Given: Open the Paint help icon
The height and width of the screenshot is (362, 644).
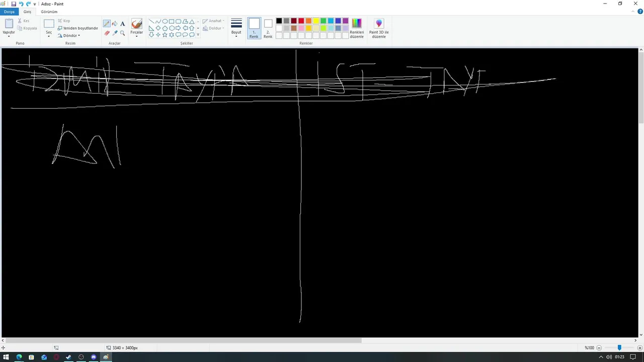Looking at the screenshot, I should (x=640, y=12).
